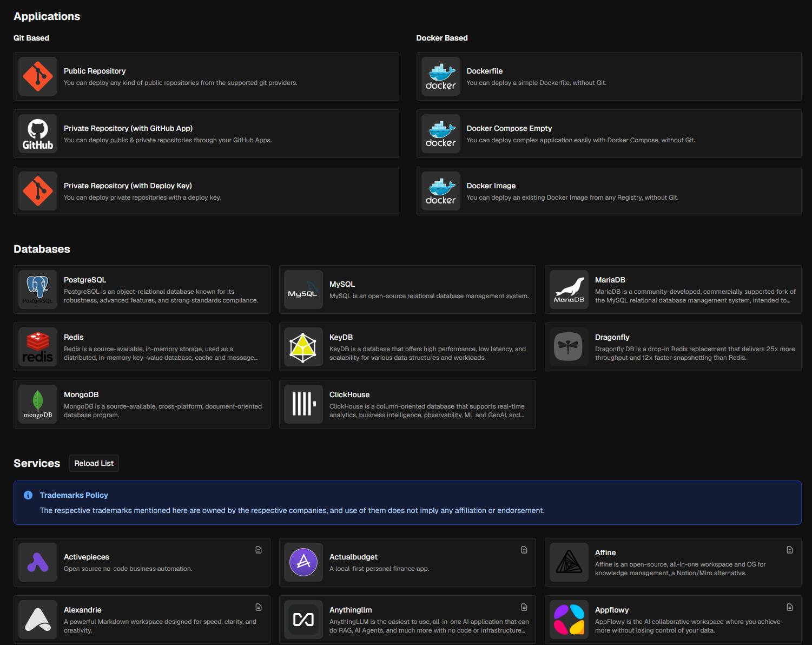Viewport: 812px width, 645px height.
Task: Open the Anythingllm service title
Action: [x=351, y=610]
